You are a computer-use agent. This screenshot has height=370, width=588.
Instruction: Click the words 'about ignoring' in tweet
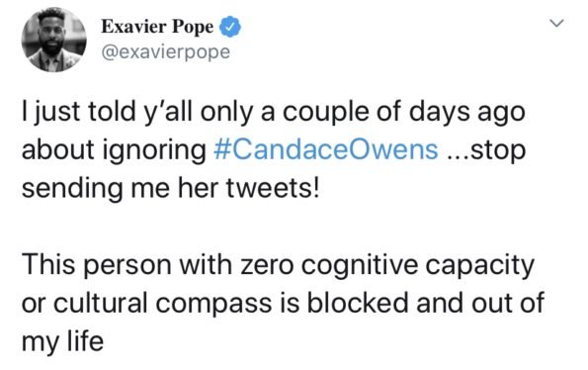[114, 150]
